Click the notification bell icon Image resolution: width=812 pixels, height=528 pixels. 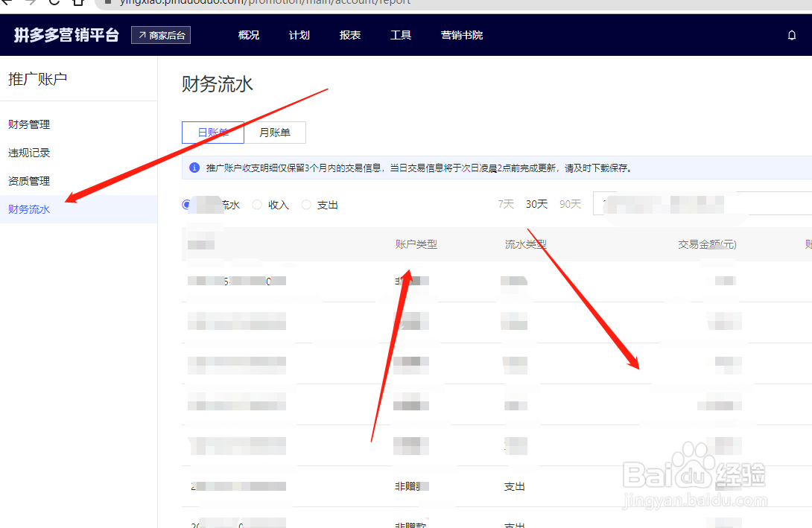coord(791,35)
